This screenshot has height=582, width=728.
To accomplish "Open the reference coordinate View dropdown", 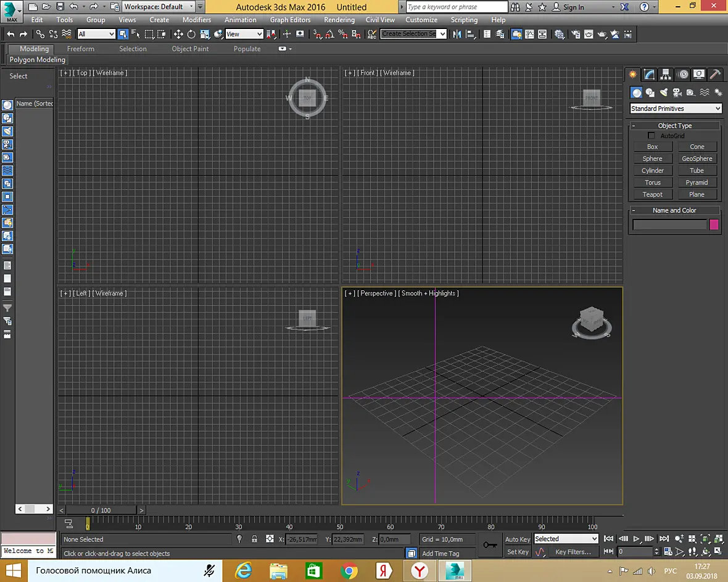I will tap(244, 34).
